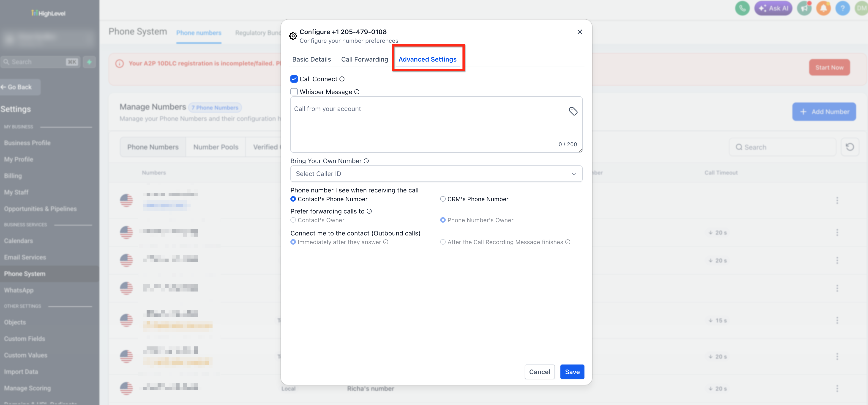Click the Add Number button

click(x=824, y=112)
